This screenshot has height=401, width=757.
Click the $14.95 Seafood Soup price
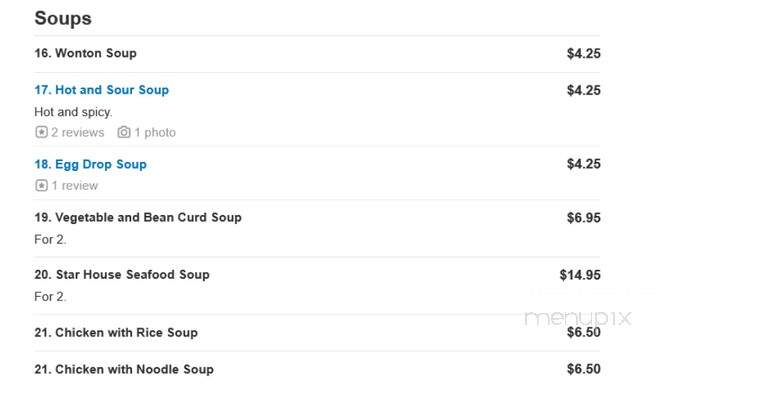580,275
